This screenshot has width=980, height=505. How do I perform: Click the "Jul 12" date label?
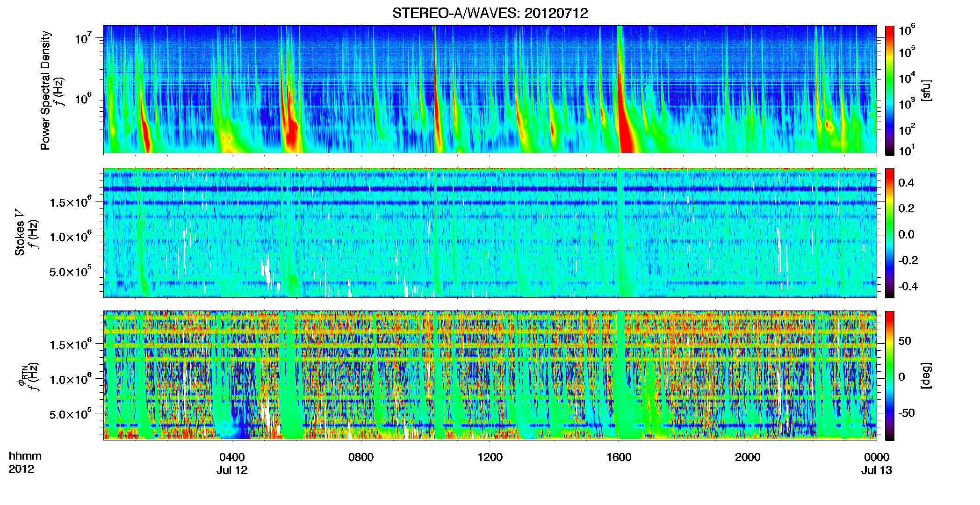(232, 470)
